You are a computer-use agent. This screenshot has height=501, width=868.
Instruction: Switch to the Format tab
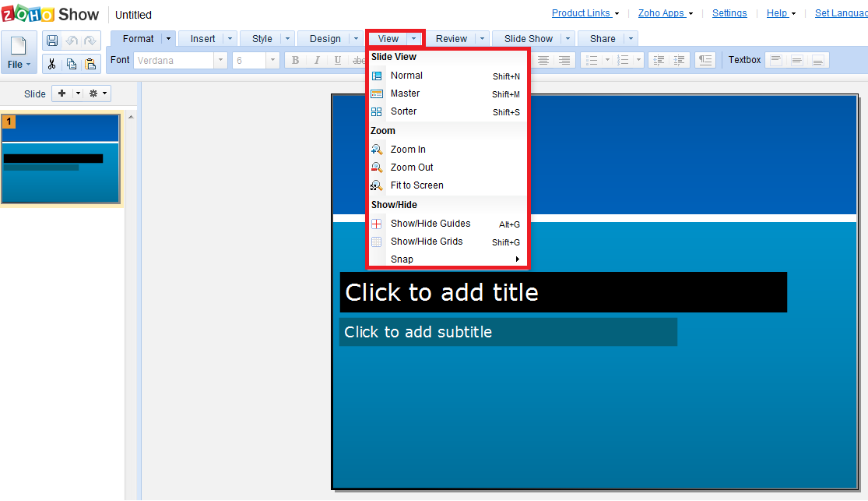pos(138,38)
